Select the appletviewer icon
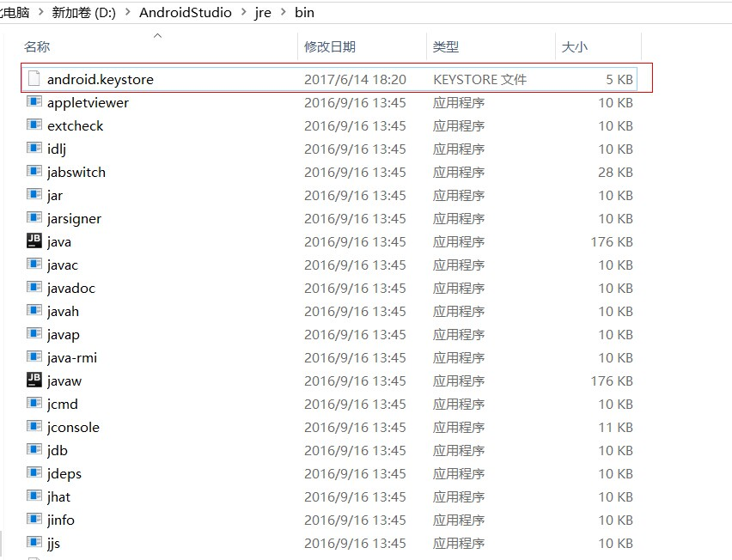The image size is (732, 560). click(33, 102)
